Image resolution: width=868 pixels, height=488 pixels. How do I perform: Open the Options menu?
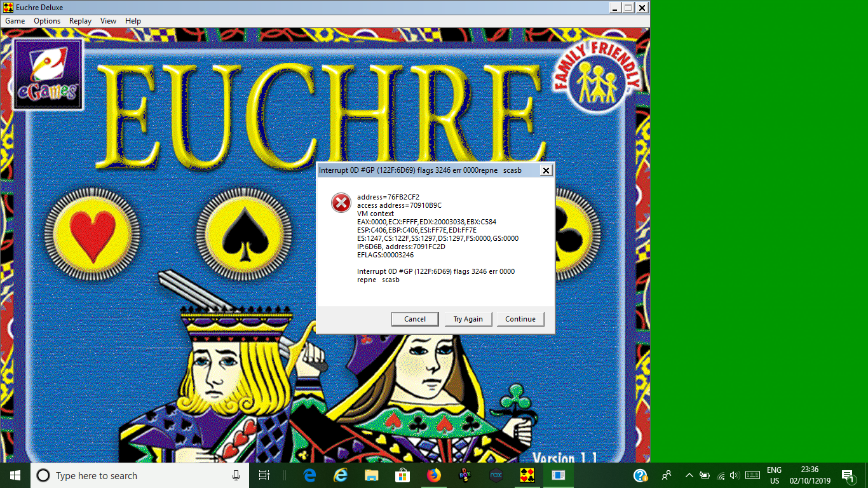tap(47, 21)
